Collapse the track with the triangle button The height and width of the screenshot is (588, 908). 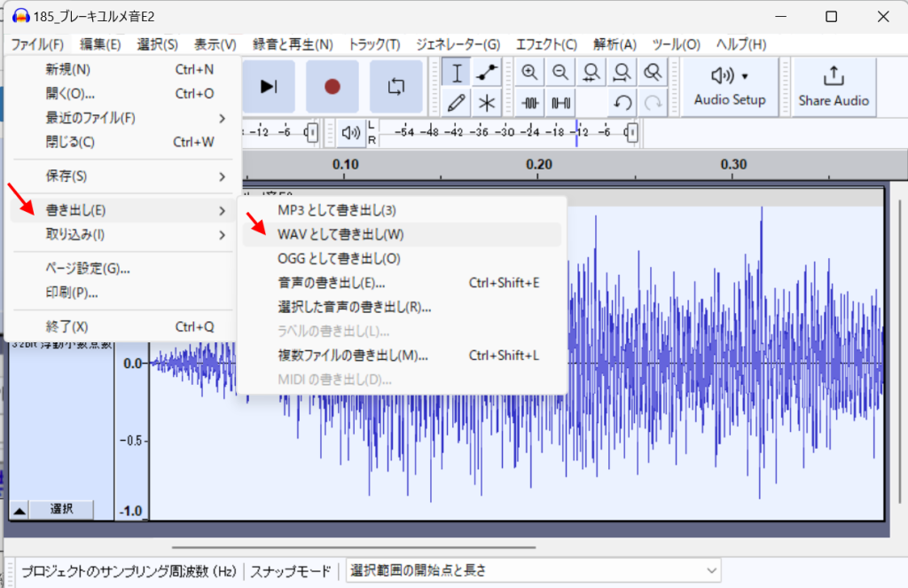20,510
